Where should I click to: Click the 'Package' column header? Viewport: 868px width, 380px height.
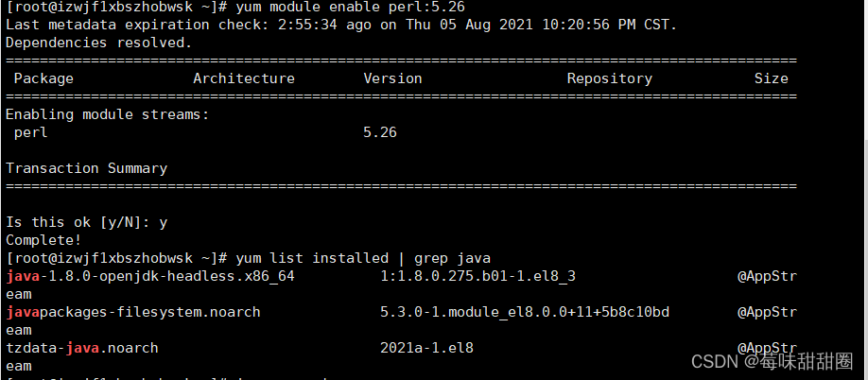[43, 79]
